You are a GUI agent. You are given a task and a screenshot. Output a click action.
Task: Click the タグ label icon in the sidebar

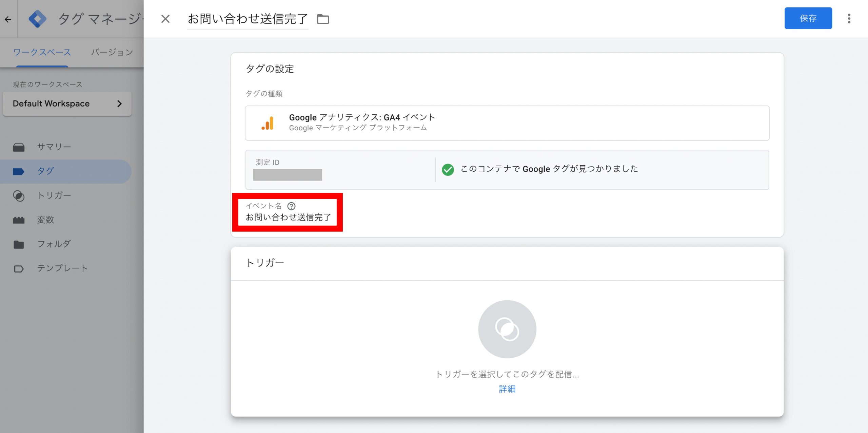[x=19, y=171]
